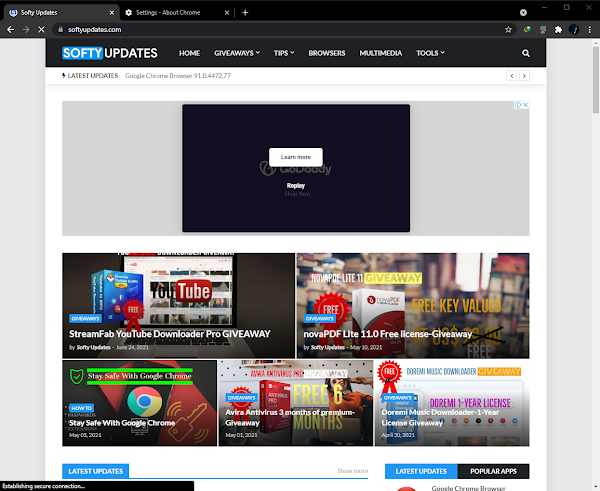Click the gray extension icon before the puzzle piece
This screenshot has width=600, height=491.
543,29
